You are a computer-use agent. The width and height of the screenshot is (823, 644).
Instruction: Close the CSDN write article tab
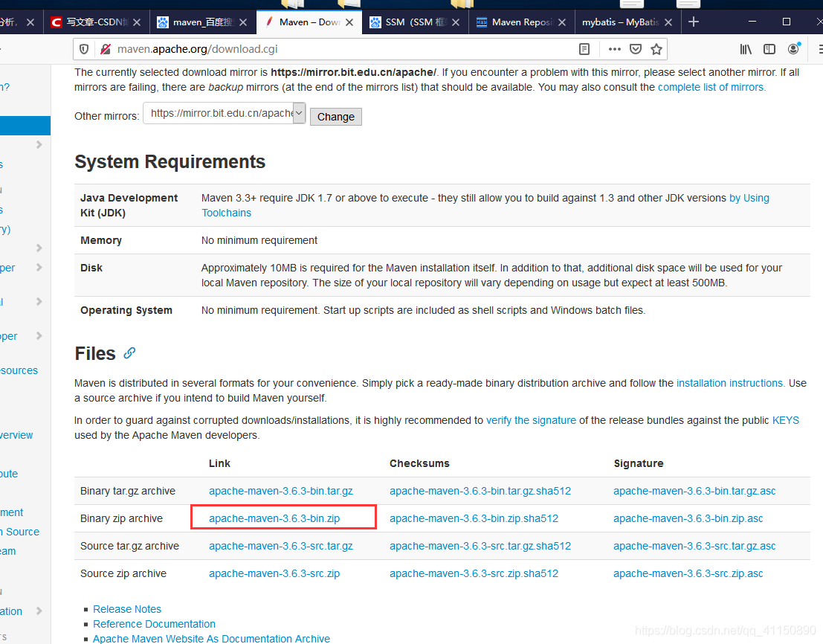(x=137, y=22)
